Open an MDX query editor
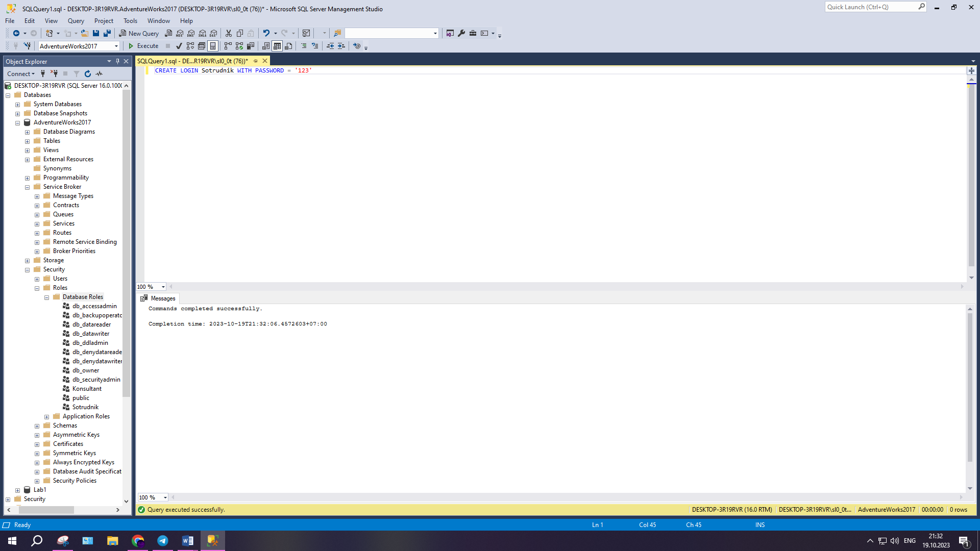The image size is (980, 551). [180, 33]
